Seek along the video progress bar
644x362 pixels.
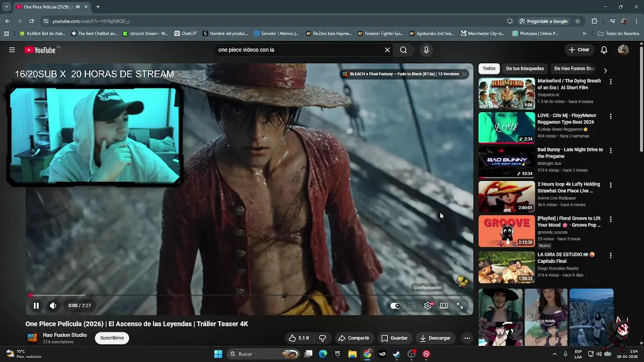250,296
